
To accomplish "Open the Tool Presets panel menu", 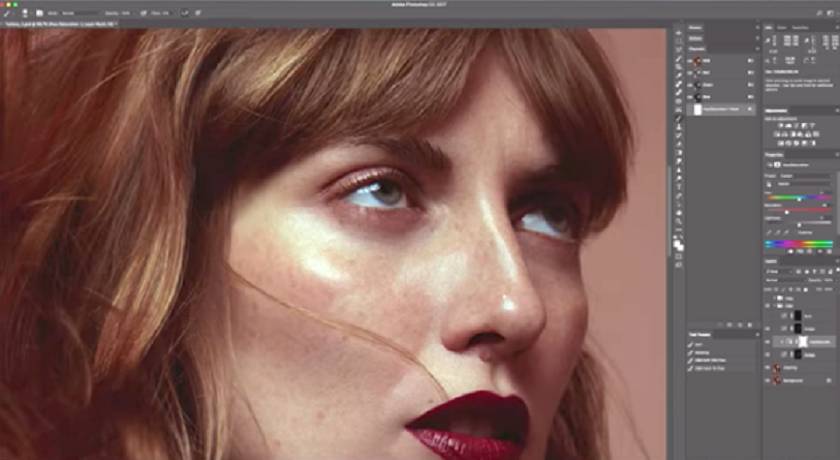I will point(757,335).
